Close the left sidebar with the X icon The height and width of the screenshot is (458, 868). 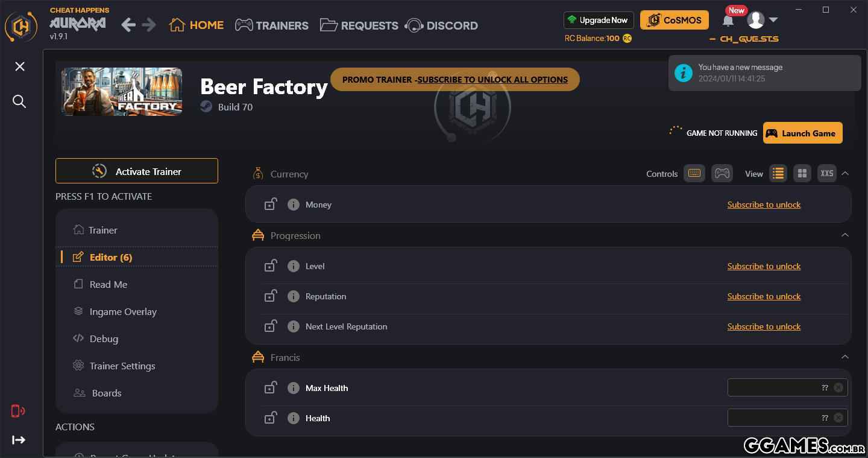pos(20,66)
